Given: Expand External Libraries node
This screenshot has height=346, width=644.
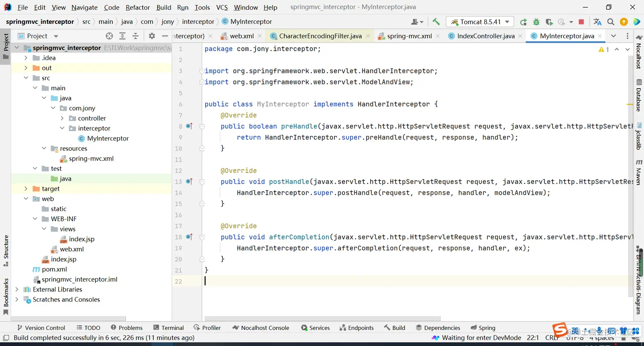Looking at the screenshot, I should point(17,289).
